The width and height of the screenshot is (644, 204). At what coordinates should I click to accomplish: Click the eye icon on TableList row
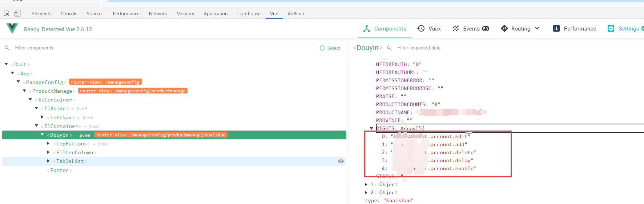(x=341, y=161)
